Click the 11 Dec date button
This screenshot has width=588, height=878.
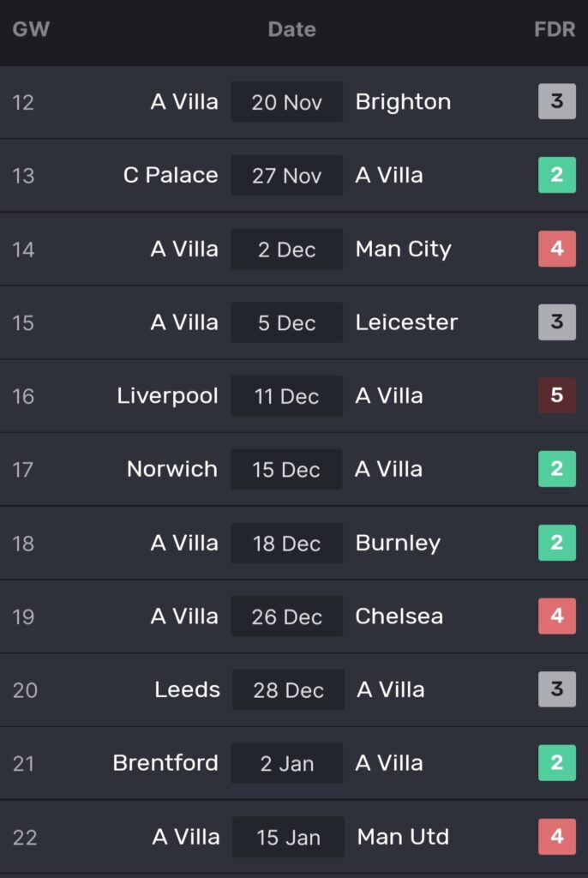[286, 396]
